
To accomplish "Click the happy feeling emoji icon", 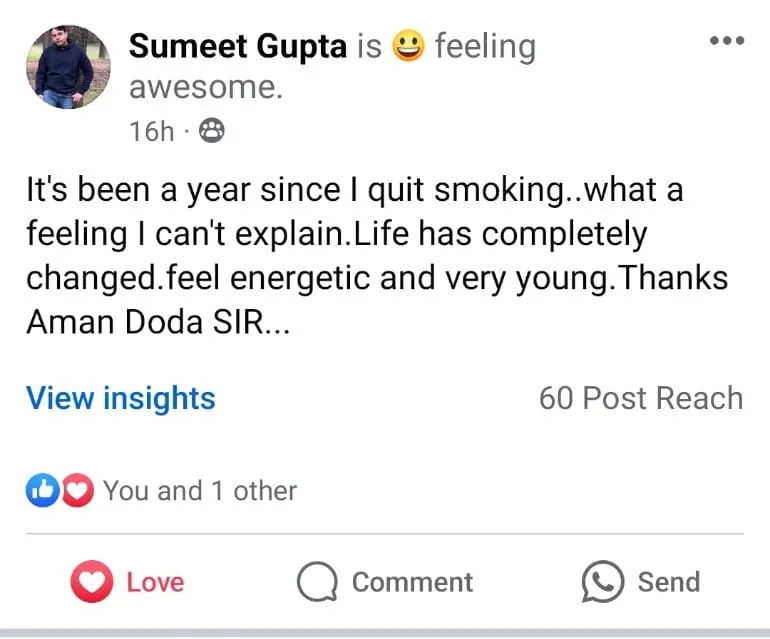I will pyautogui.click(x=407, y=46).
